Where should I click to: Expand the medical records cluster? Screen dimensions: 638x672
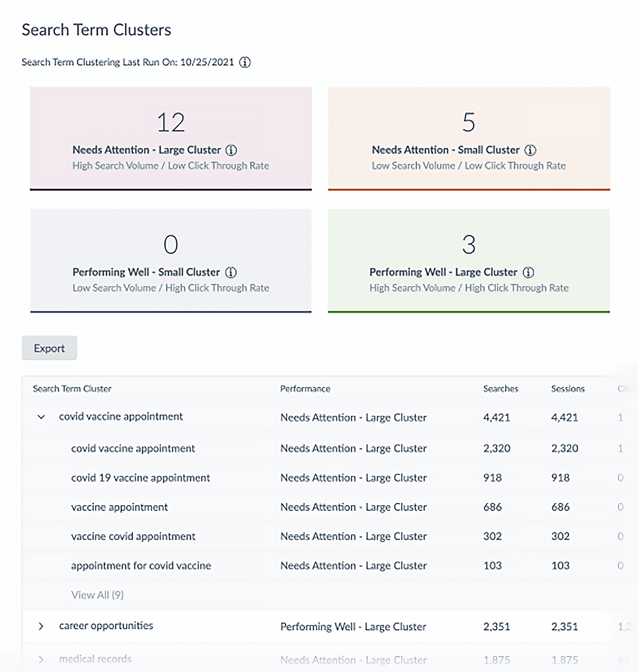41,660
